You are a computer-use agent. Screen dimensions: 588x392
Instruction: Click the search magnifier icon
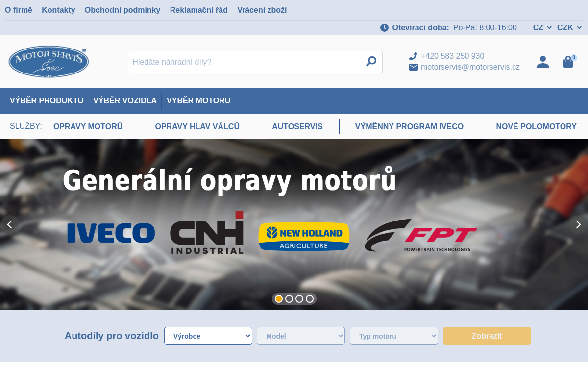pos(371,62)
